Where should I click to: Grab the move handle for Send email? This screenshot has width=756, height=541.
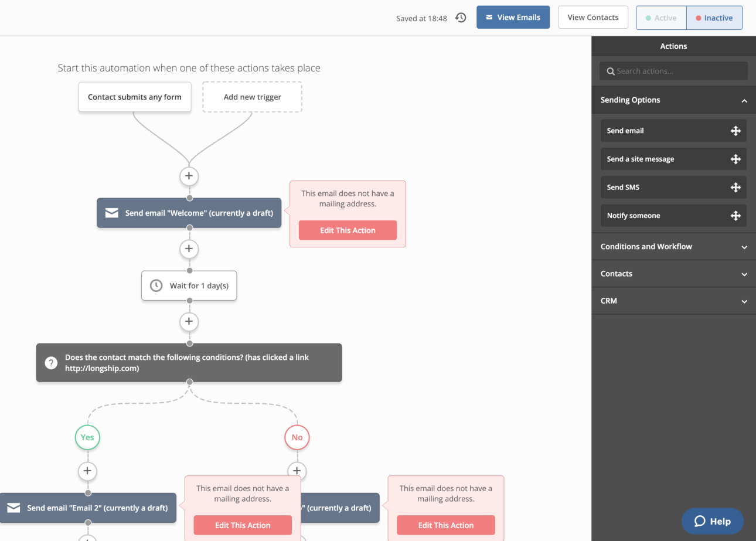735,131
